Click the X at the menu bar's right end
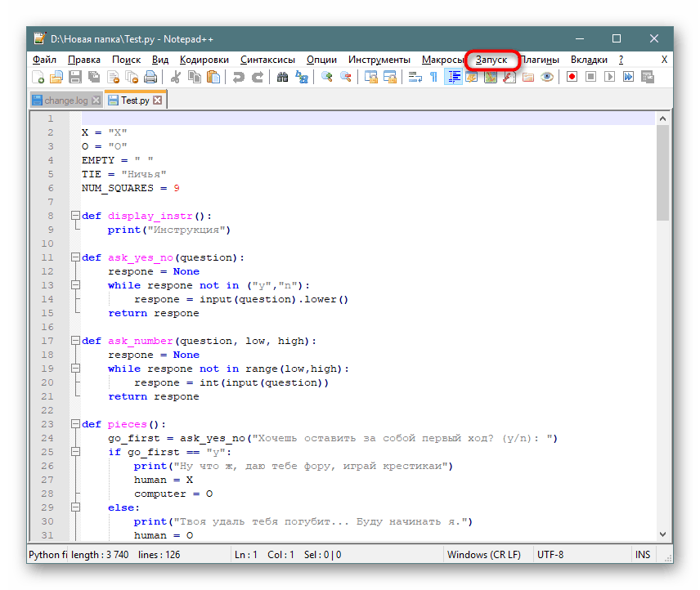This screenshot has height=590, width=700. click(x=664, y=60)
